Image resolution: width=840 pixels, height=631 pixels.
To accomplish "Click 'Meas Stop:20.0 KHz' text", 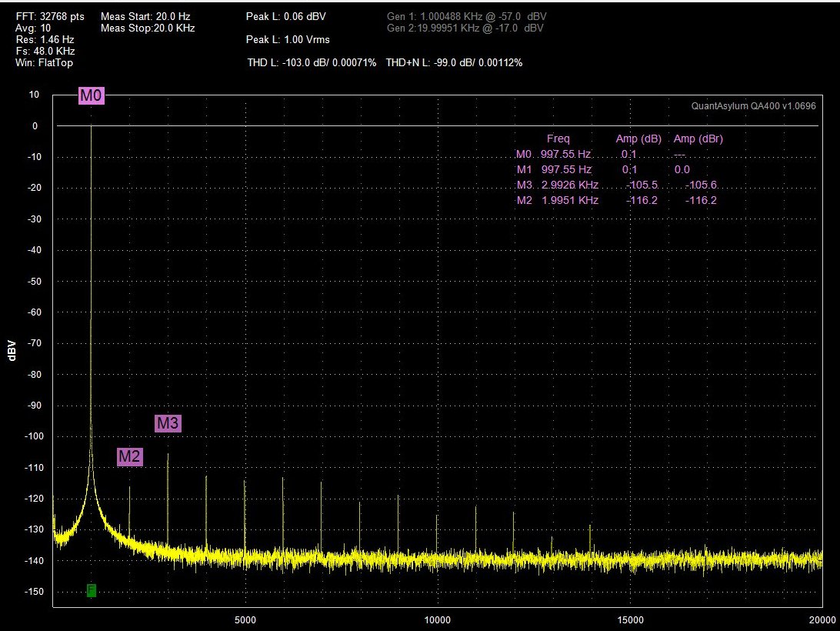I will 148,28.
